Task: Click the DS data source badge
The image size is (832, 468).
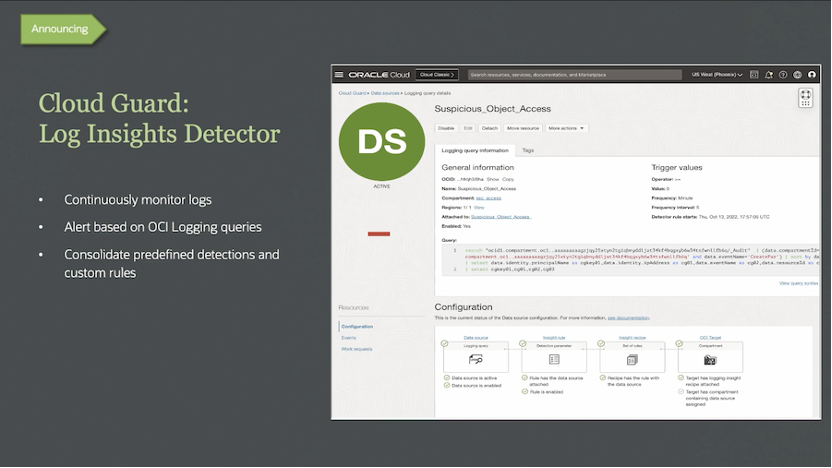Action: (382, 142)
